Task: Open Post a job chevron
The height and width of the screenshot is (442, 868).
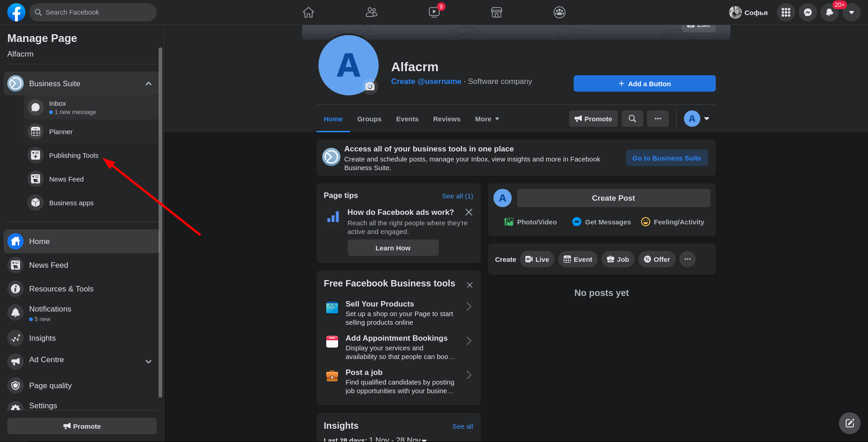Action: (469, 375)
